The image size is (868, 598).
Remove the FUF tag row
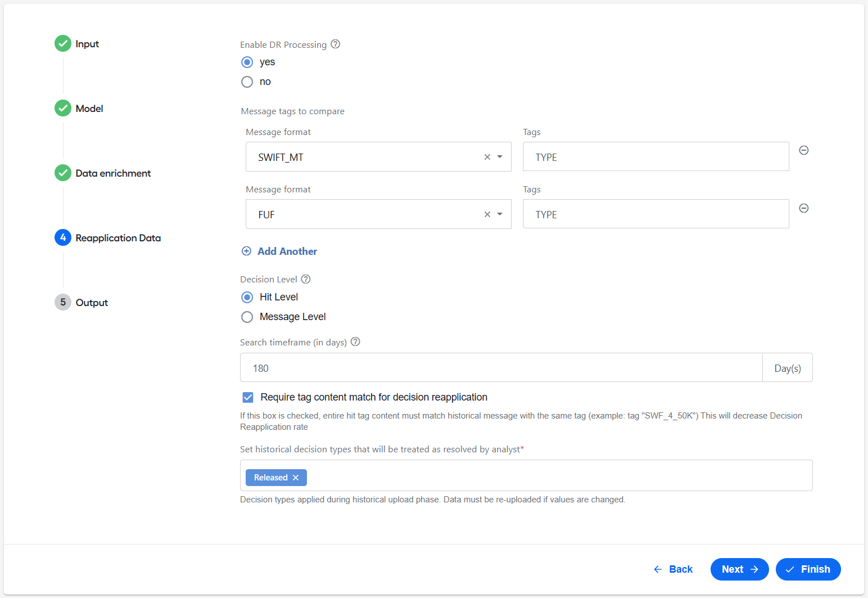804,208
